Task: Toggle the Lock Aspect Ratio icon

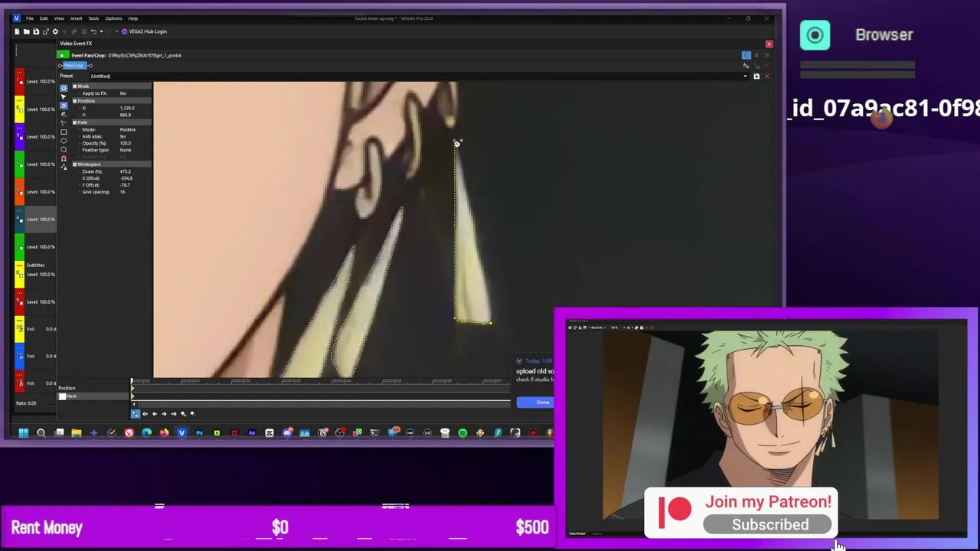Action: coord(64,167)
